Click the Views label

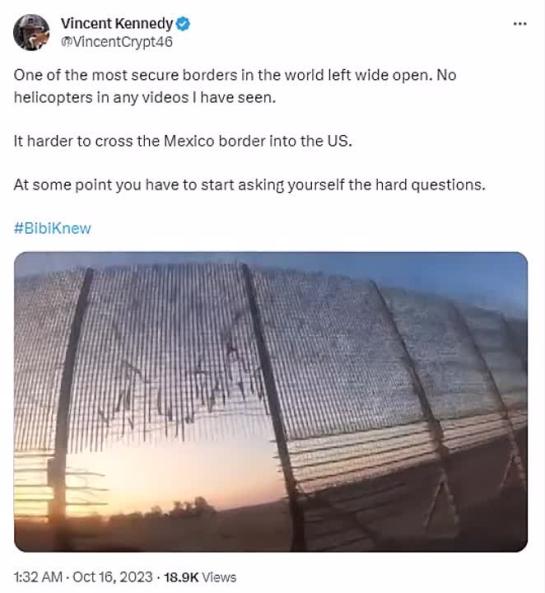[x=219, y=577]
